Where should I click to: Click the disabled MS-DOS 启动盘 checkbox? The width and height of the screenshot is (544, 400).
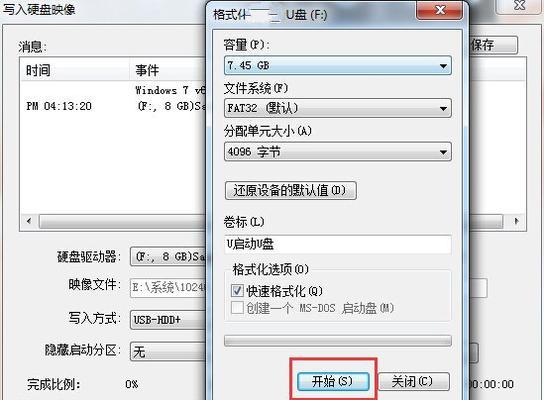[x=237, y=307]
